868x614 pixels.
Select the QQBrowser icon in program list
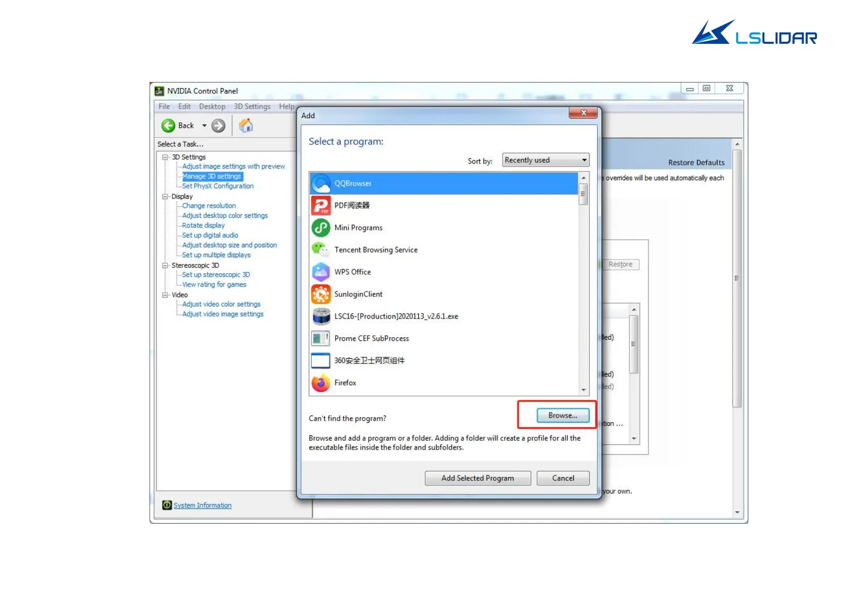[x=321, y=184]
